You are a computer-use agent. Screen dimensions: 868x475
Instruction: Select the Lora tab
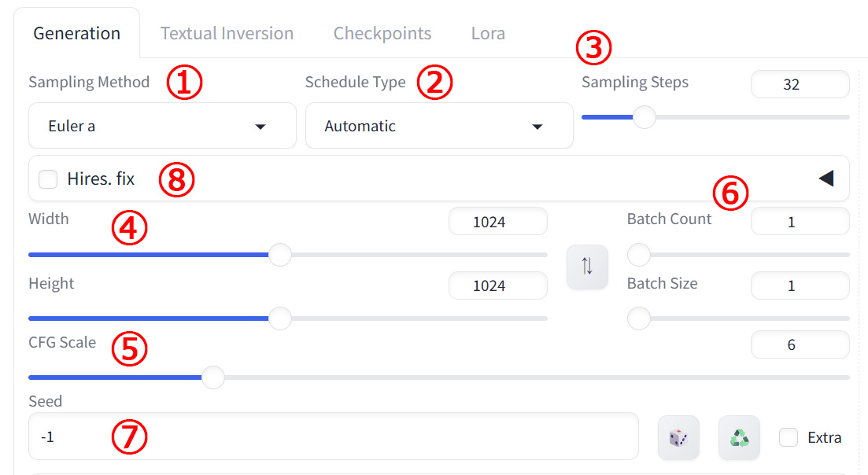[x=488, y=34]
